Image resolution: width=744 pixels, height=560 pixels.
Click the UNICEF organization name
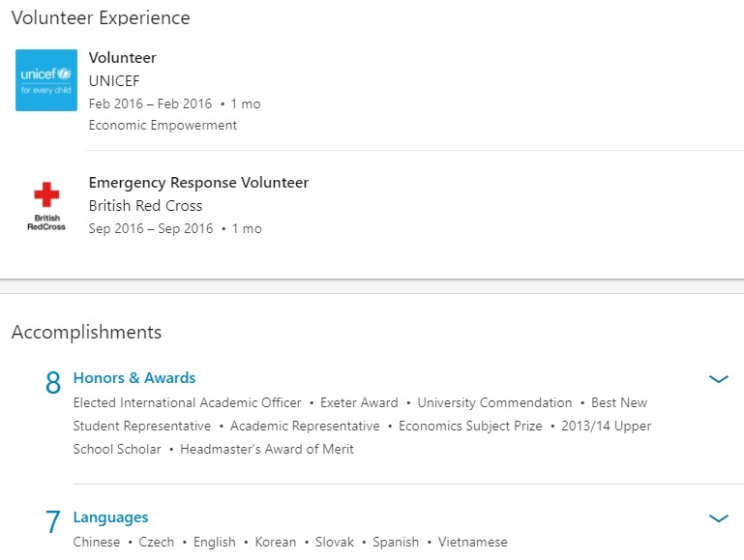tap(114, 81)
